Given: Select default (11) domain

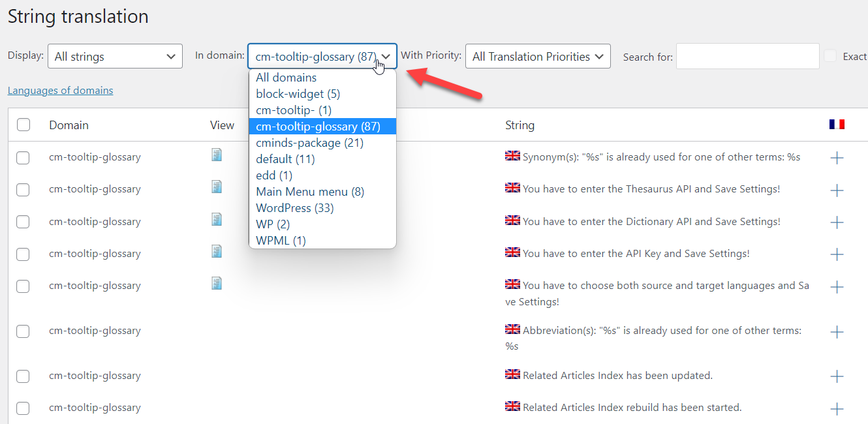Looking at the screenshot, I should 322,159.
